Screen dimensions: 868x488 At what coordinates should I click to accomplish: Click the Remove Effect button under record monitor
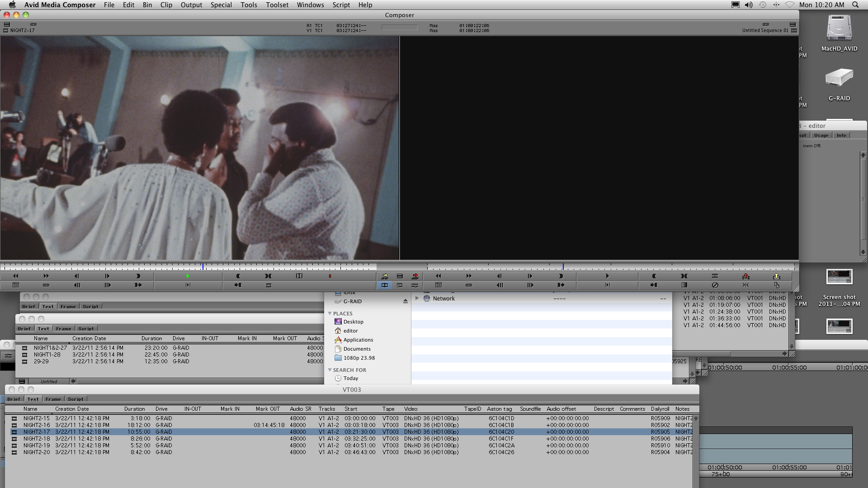(x=715, y=285)
